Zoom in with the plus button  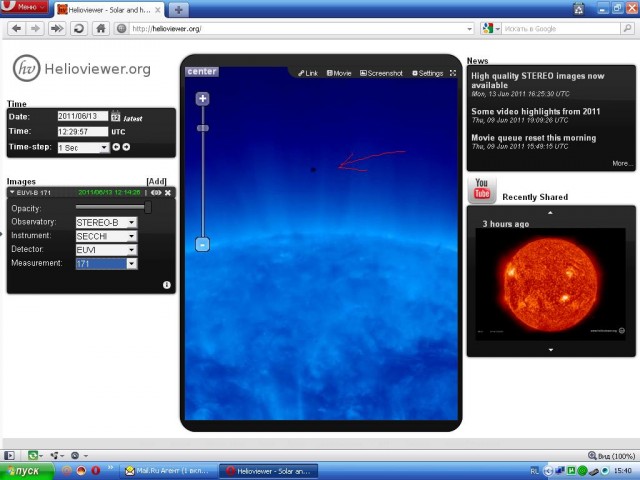(x=202, y=98)
